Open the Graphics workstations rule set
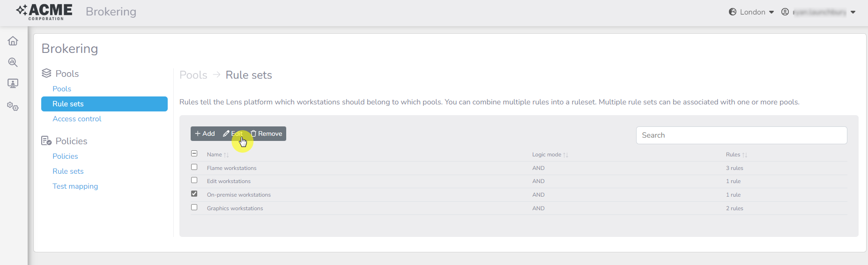The height and width of the screenshot is (265, 868). (235, 208)
